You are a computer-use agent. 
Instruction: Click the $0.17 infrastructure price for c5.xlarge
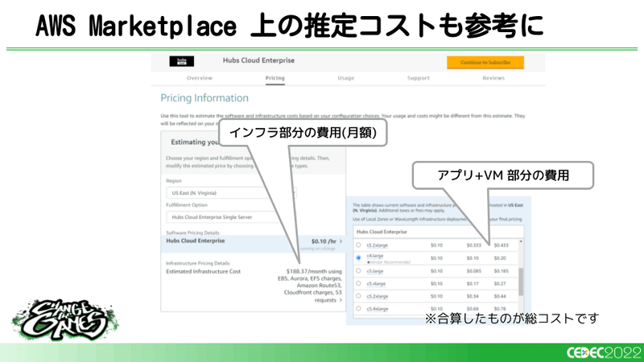473,284
